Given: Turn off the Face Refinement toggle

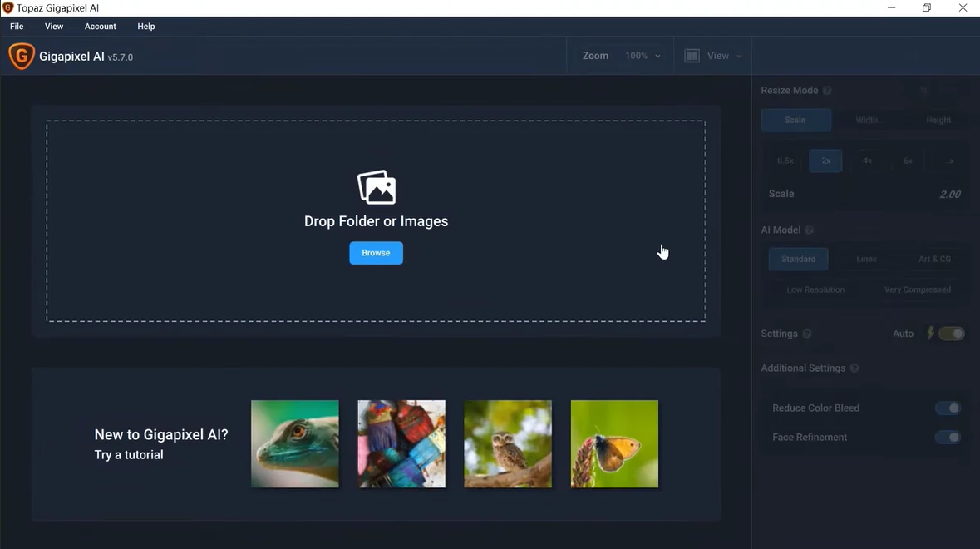Looking at the screenshot, I should (948, 438).
